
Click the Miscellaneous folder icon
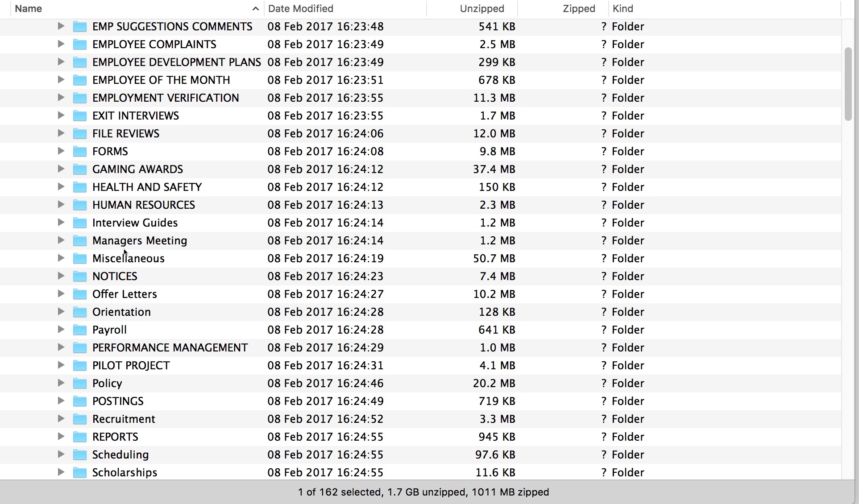tap(80, 259)
